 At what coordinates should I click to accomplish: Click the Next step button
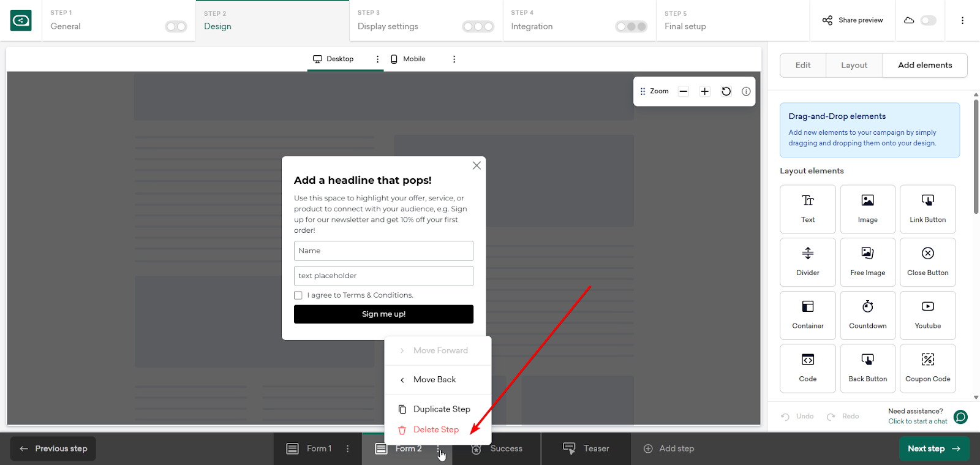click(x=933, y=448)
